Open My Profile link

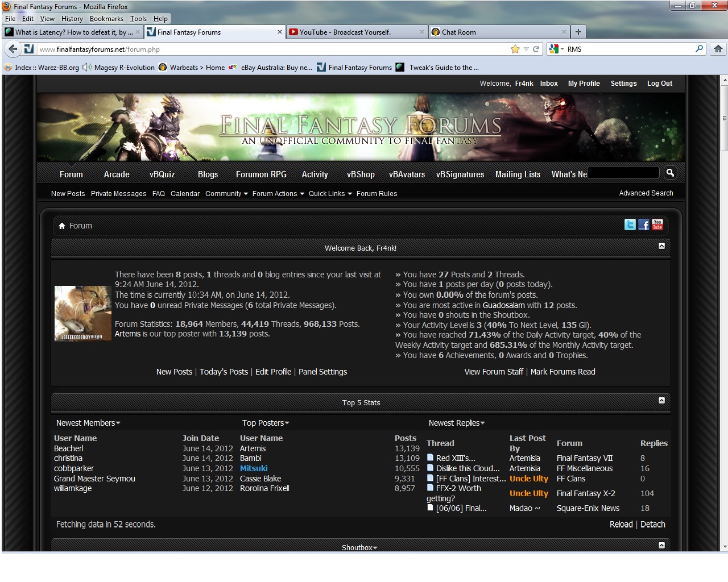(x=584, y=84)
